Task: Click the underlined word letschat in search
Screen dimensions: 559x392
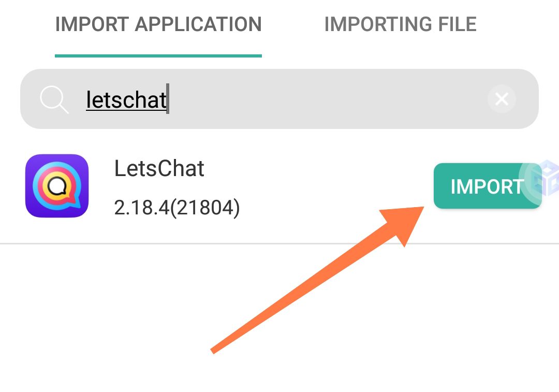Action: [126, 99]
